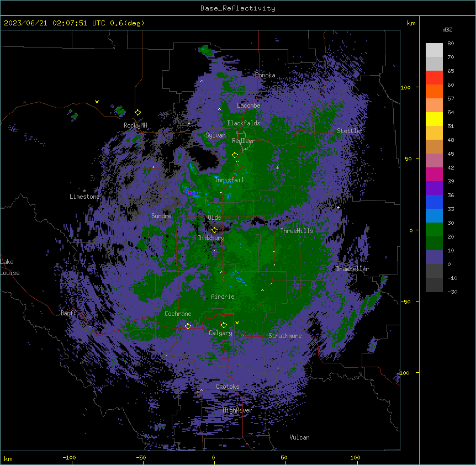476x465 pixels.
Task: Click the yellow station marker above Didsbury
Action: (x=214, y=230)
